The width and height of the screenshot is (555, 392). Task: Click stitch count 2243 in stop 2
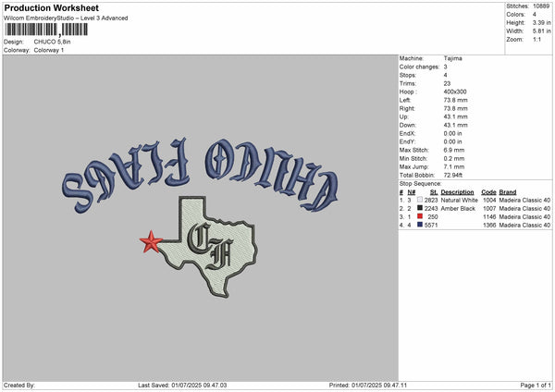(x=431, y=208)
